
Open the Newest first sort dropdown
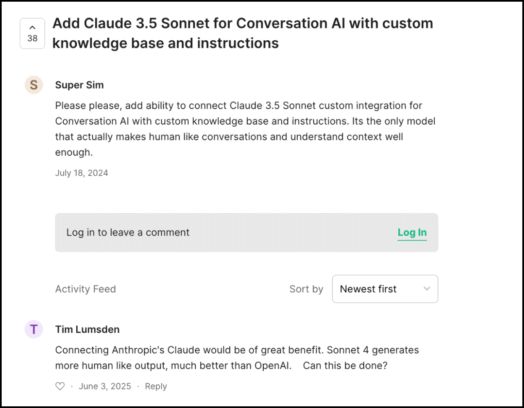coord(385,289)
